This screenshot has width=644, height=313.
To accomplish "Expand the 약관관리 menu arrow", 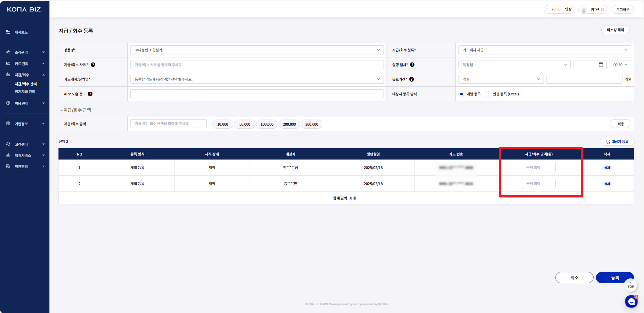I will pos(43,167).
